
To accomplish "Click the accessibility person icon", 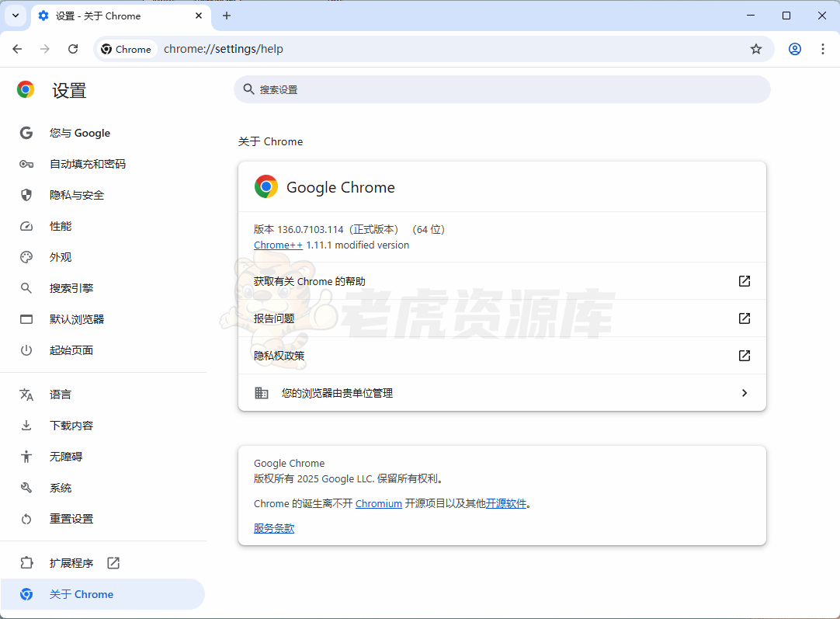I will click(26, 457).
